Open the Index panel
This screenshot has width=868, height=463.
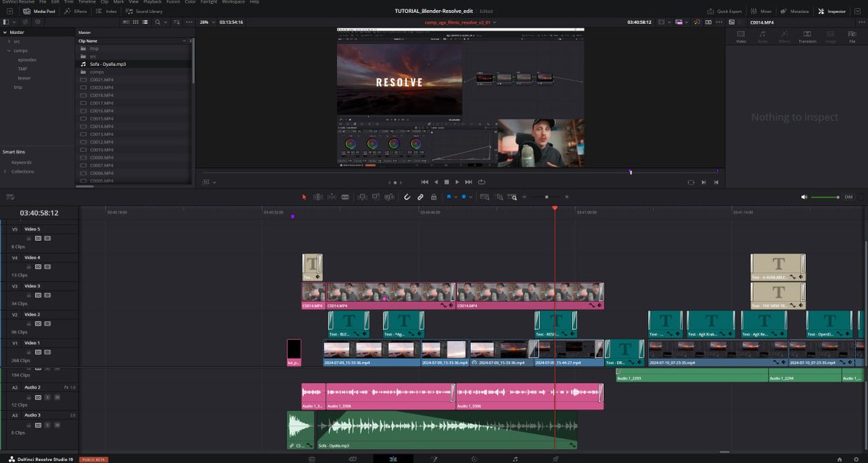coord(106,12)
